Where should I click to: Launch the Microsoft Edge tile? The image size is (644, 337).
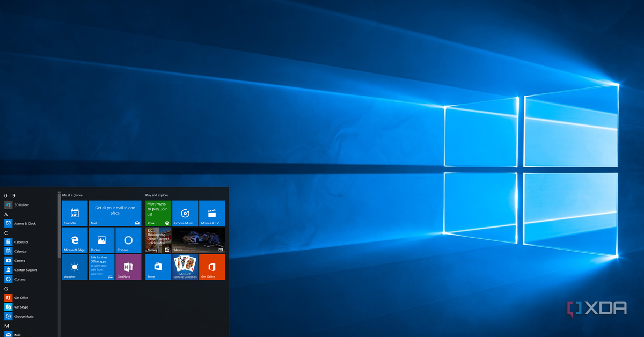75,240
